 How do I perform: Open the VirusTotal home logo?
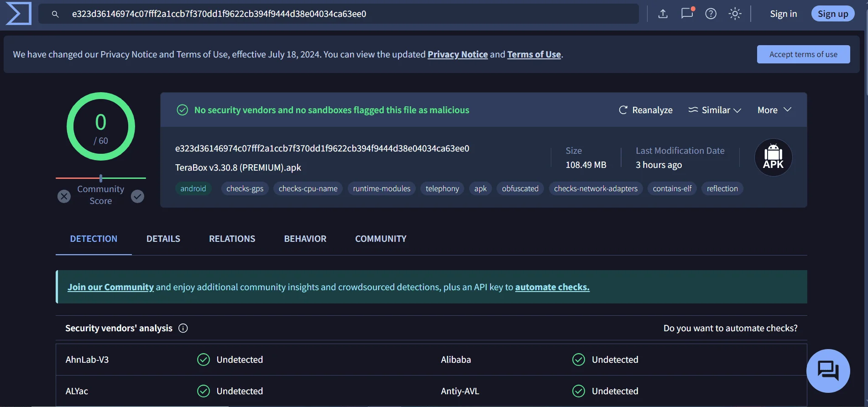tap(18, 13)
